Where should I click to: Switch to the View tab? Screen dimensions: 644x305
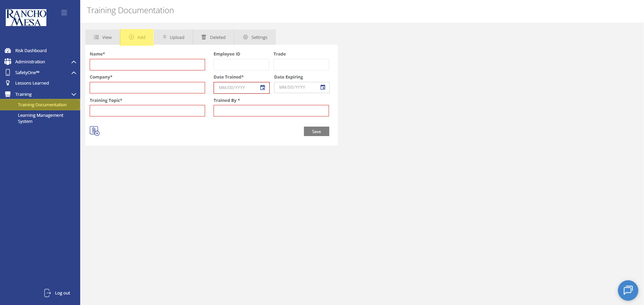click(103, 37)
